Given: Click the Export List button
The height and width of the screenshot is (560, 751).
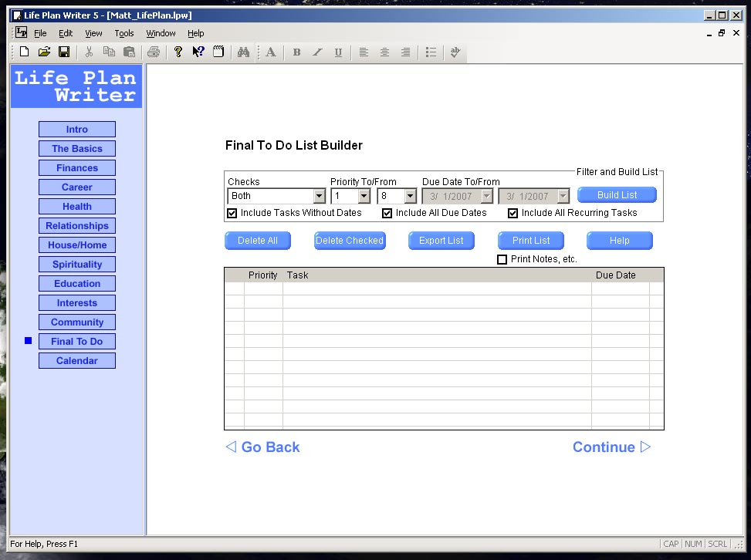Looking at the screenshot, I should click(x=441, y=241).
